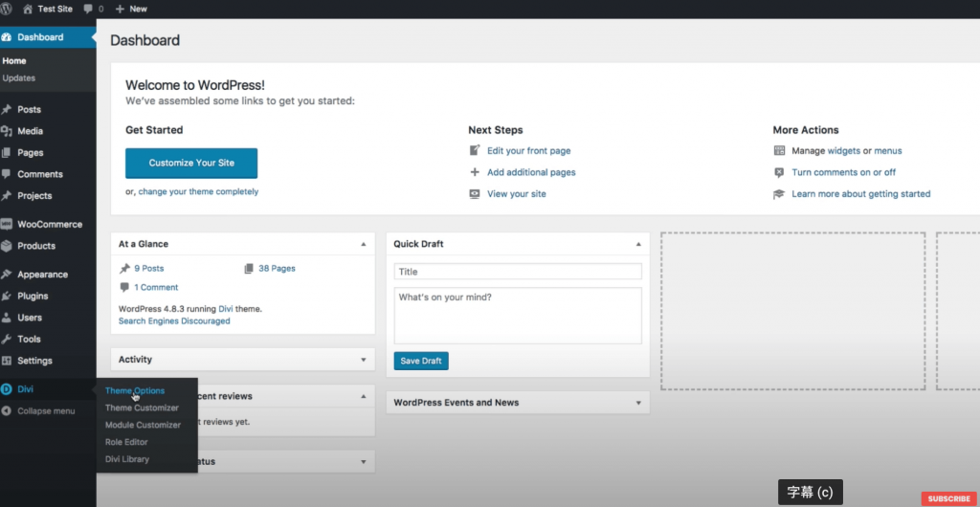Click the pages icon beside 38 Pages
980x507 pixels.
pos(249,269)
